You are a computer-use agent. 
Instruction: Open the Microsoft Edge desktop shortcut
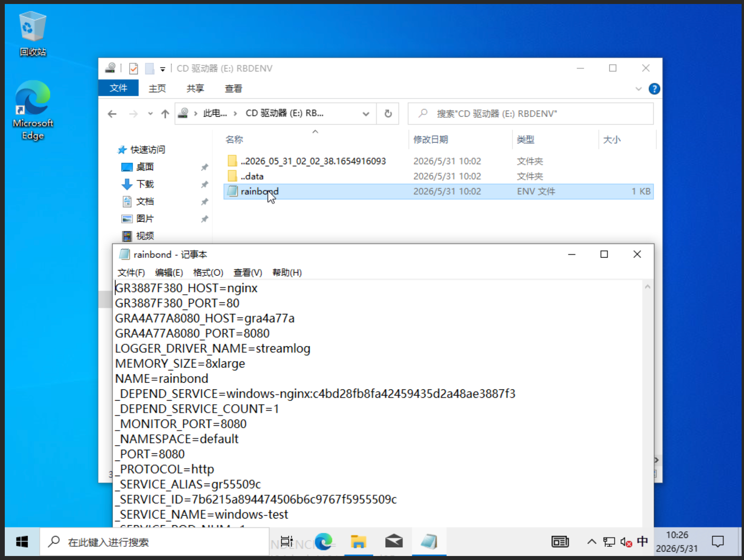tap(33, 111)
